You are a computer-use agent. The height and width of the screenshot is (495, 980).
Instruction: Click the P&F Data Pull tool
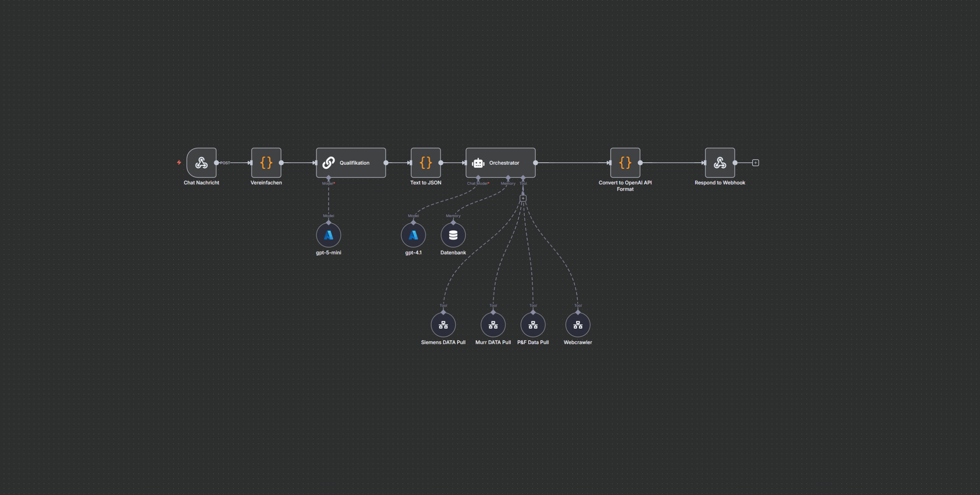[533, 325]
